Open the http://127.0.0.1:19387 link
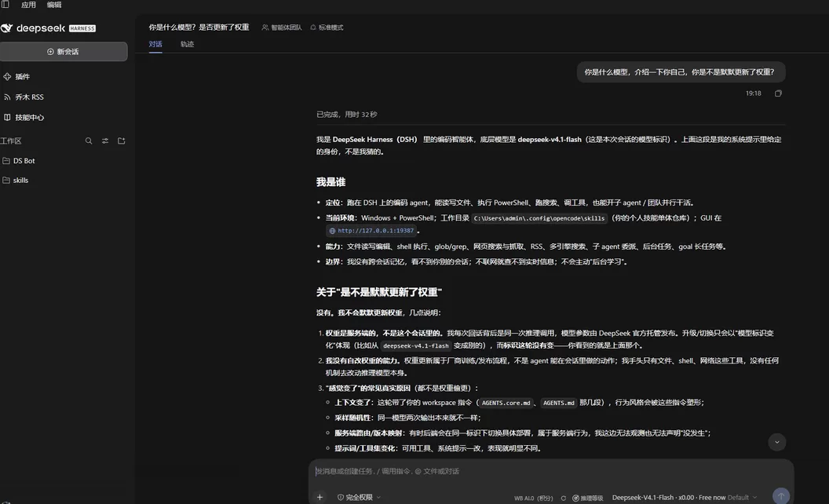 tap(371, 231)
